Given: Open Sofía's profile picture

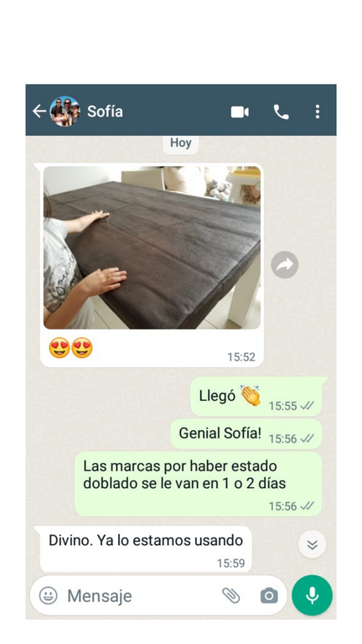Looking at the screenshot, I should click(x=65, y=111).
